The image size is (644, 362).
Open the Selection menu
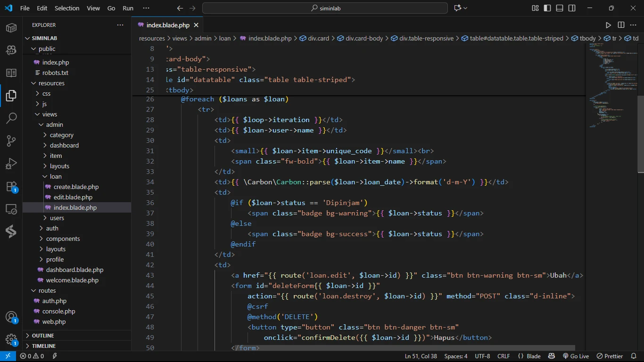click(x=67, y=8)
